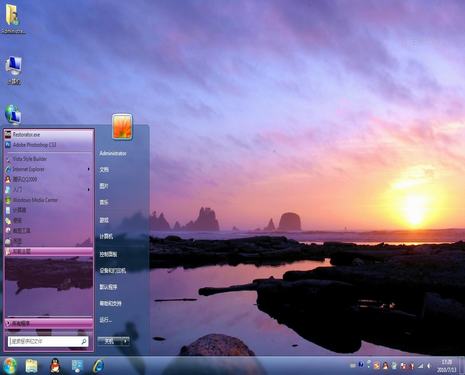465x375 pixels.
Task: Open 计算机 (Computer) in the right pane
Action: pyautogui.click(x=106, y=236)
